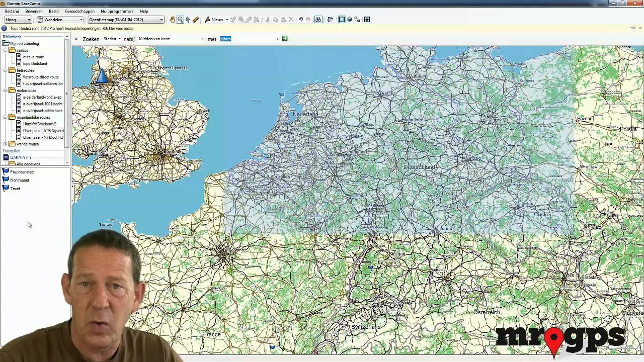Toggle full screen map icon
Screen dimensions: 644x362
click(367, 20)
